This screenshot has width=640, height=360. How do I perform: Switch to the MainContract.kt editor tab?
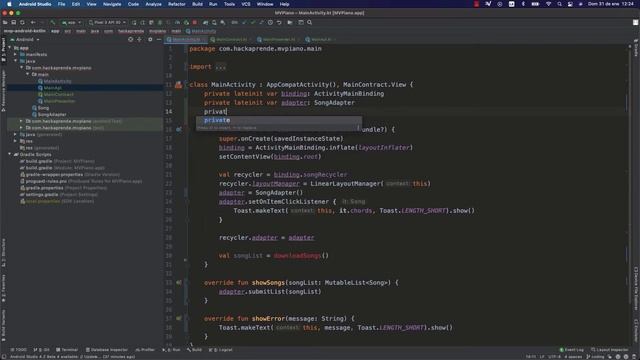[x=231, y=40]
